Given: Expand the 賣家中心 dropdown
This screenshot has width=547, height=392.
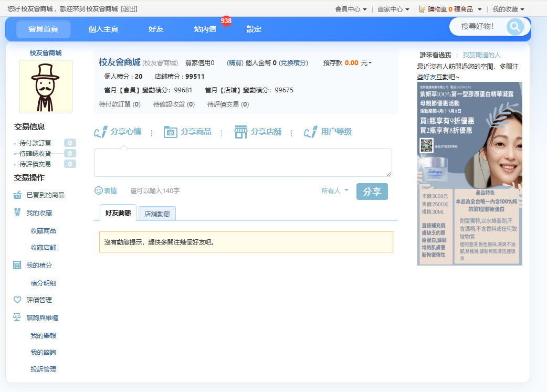Looking at the screenshot, I should pyautogui.click(x=394, y=9).
